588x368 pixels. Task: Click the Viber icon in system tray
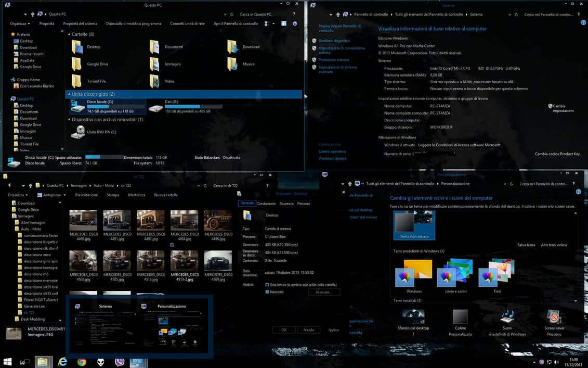click(x=542, y=362)
